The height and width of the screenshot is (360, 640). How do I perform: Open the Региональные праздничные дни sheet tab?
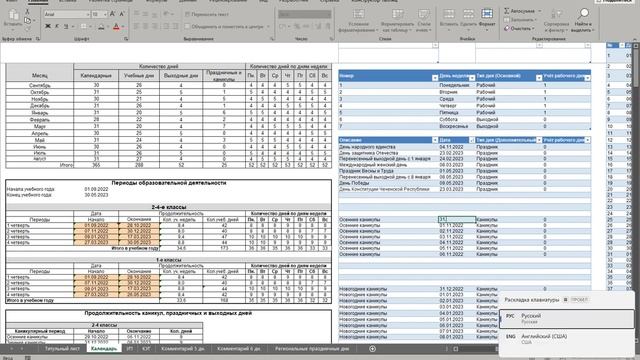tap(311, 349)
